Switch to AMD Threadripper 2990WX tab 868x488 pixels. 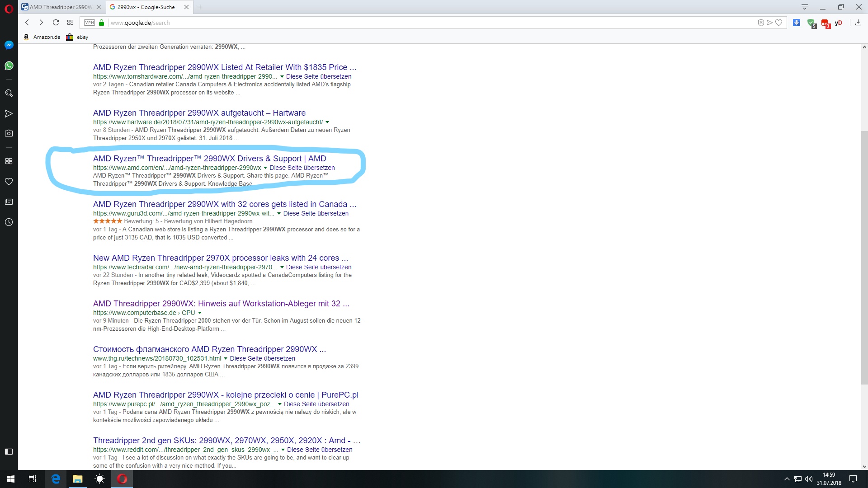pyautogui.click(x=60, y=7)
